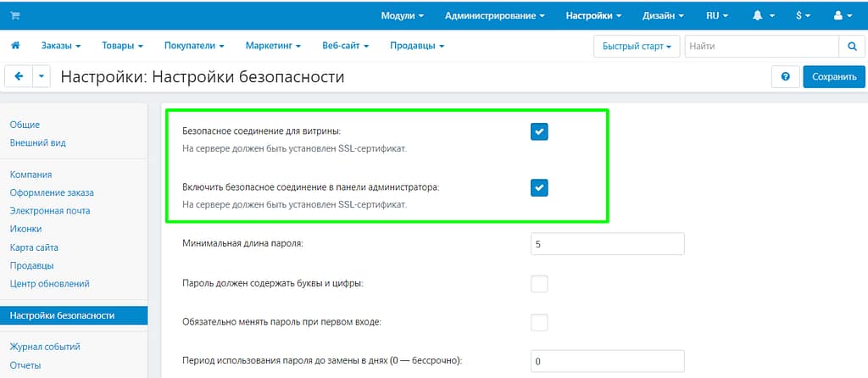The image size is (868, 378).
Task: Disable secure connection in admin panel checkbox
Action: tap(539, 187)
